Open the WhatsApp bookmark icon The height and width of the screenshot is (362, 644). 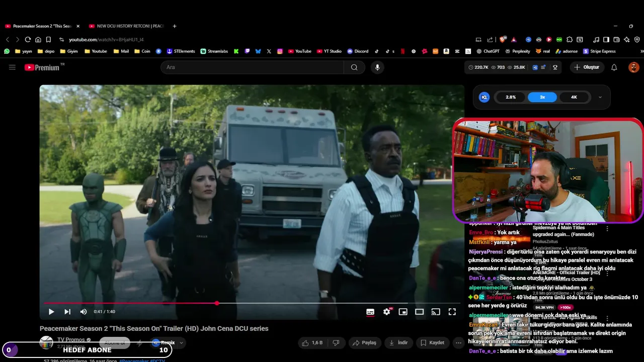coord(7,51)
